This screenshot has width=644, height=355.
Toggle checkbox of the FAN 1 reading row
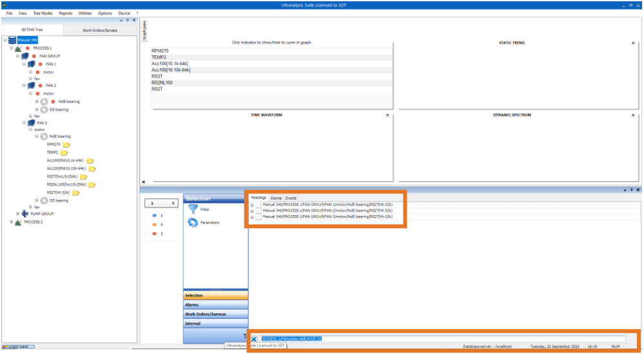258,205
